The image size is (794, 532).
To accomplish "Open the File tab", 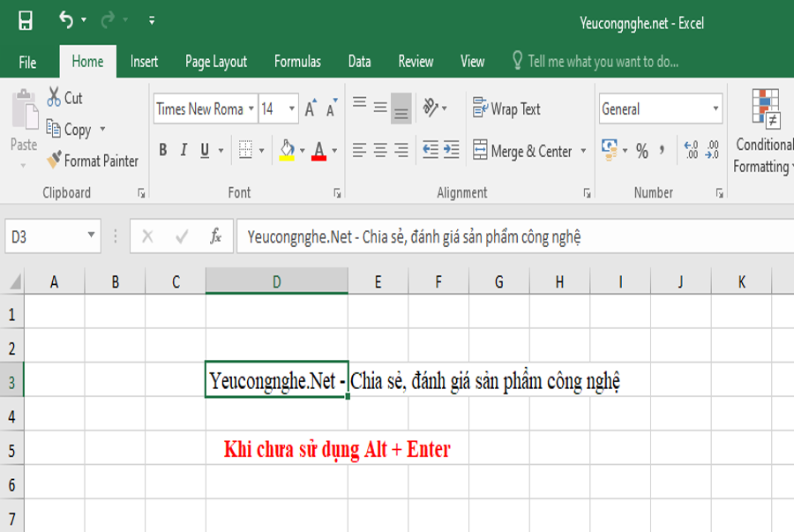I will pos(27,62).
